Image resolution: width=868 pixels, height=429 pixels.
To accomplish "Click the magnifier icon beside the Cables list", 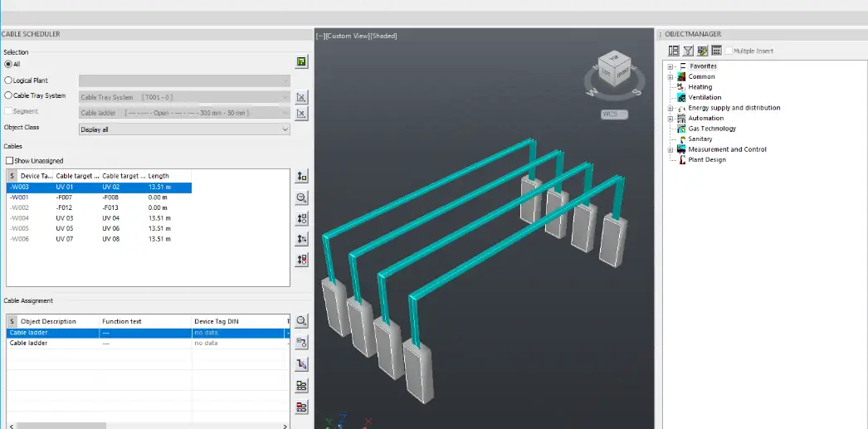I will click(302, 197).
